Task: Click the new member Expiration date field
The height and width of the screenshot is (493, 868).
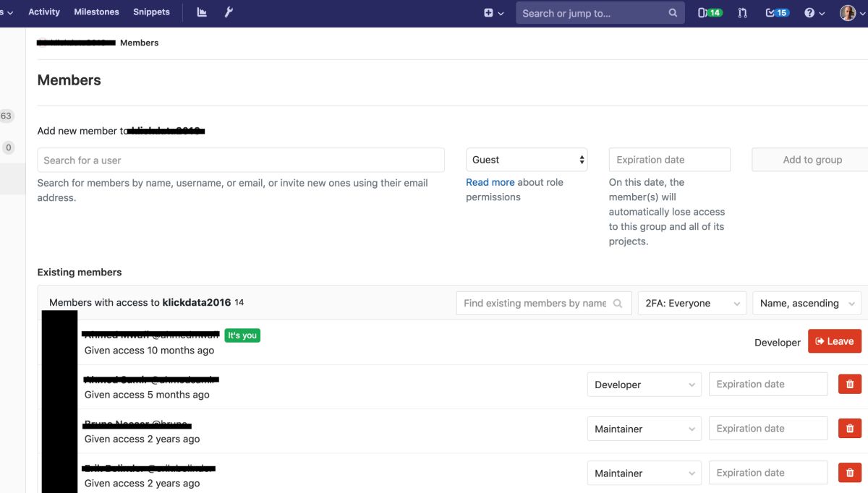Action: click(x=669, y=160)
